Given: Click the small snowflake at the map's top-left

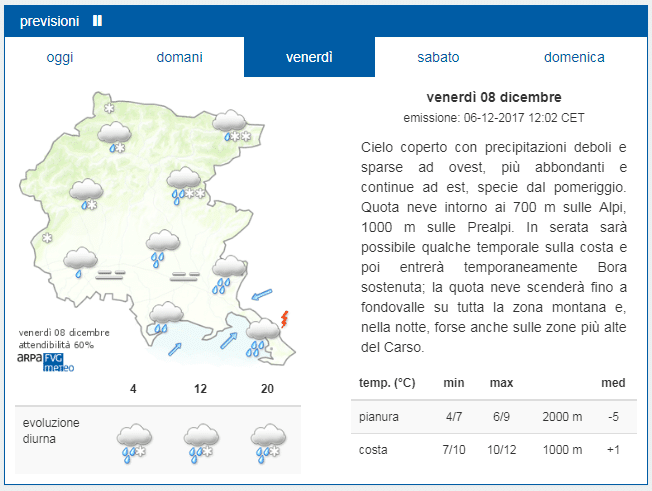Looking at the screenshot, I should (109, 107).
